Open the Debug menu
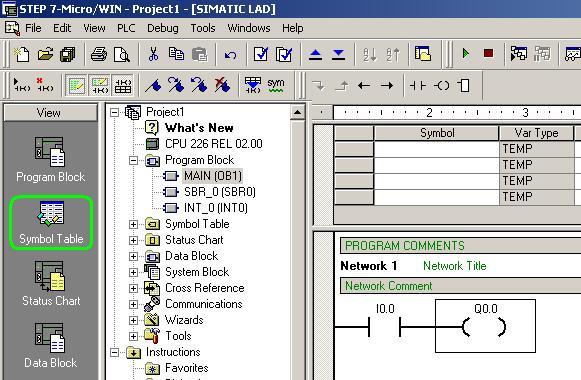Screen dimensions: 581x380 coord(163,28)
